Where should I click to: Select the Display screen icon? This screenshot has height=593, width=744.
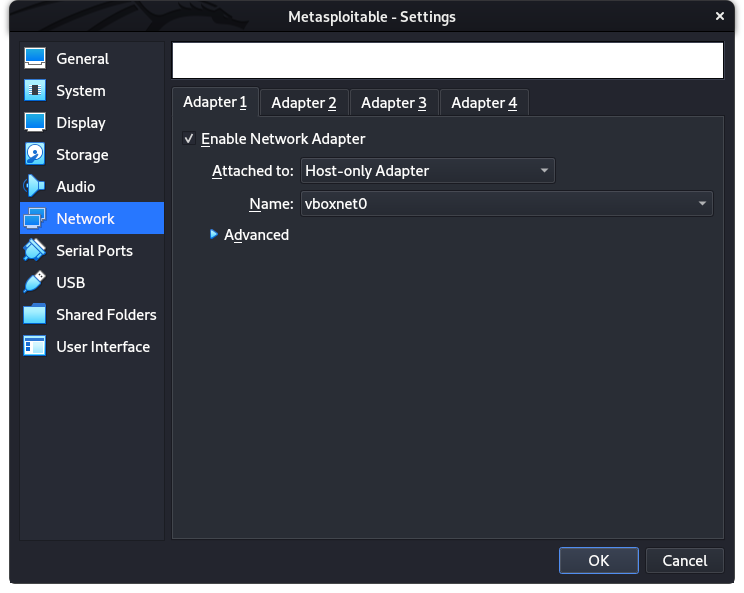pyautogui.click(x=35, y=123)
